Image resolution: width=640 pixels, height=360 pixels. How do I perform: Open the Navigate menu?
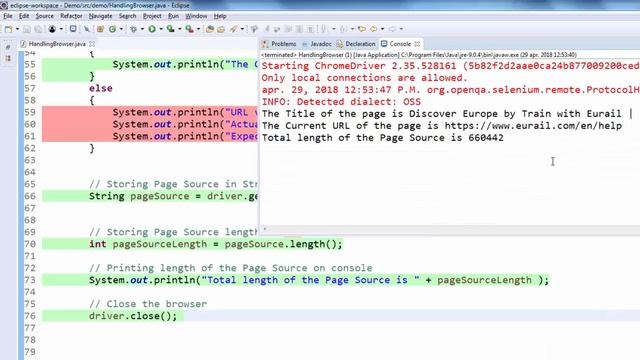pos(100,16)
